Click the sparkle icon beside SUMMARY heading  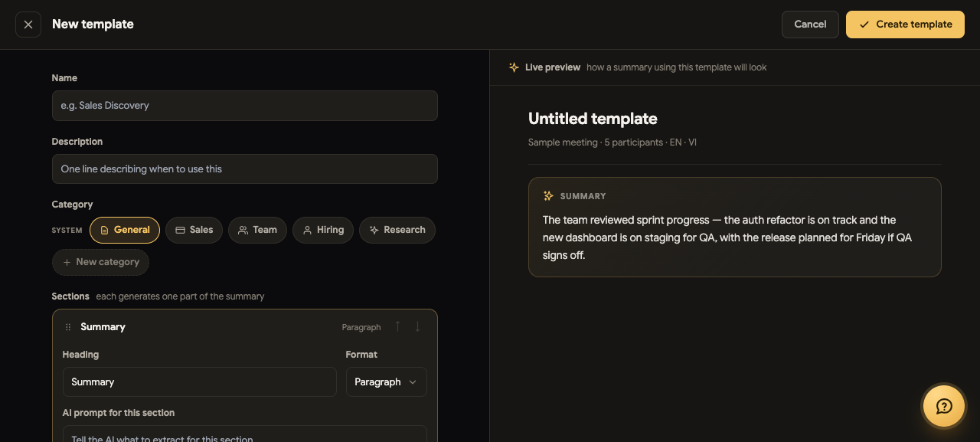point(548,196)
